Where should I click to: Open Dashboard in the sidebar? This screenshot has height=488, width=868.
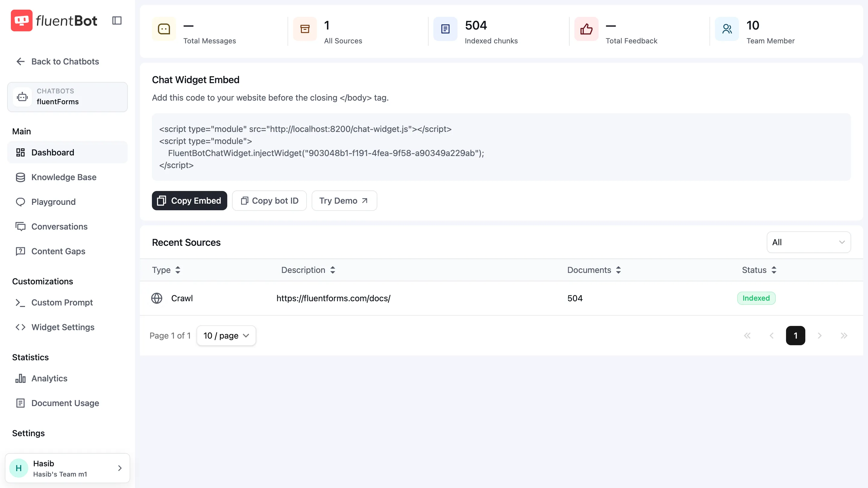(x=68, y=152)
